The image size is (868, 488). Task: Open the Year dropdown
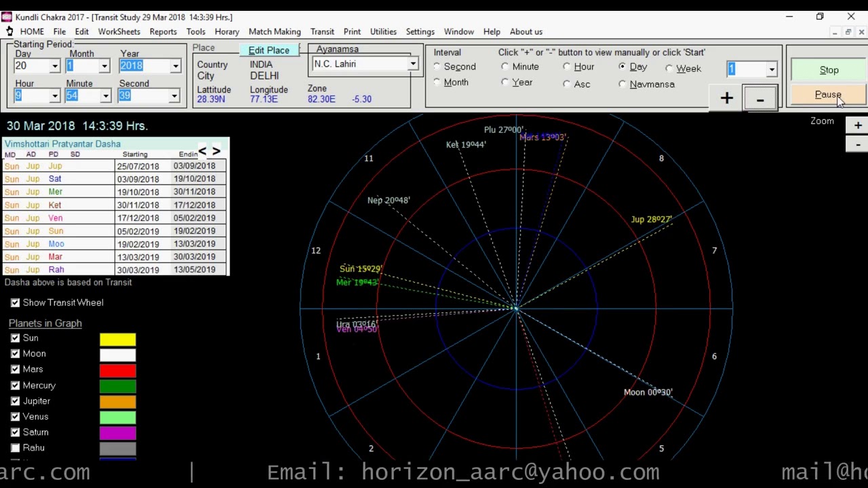(175, 66)
